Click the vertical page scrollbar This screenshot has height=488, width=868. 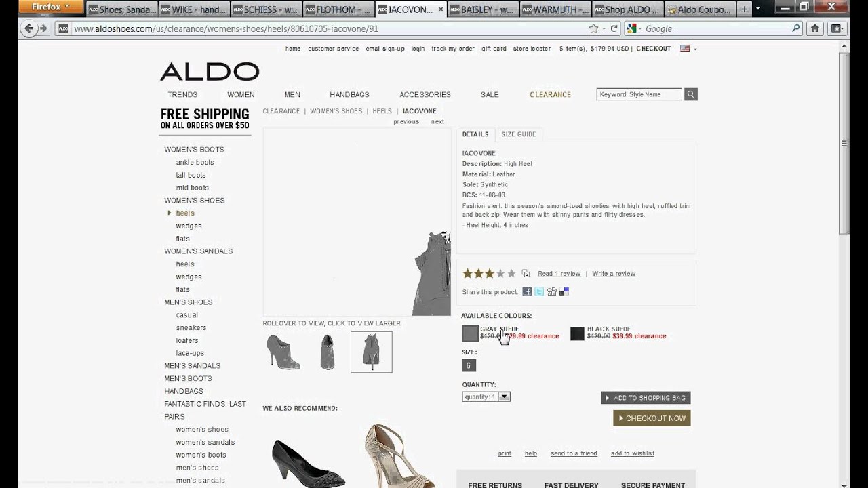click(844, 143)
